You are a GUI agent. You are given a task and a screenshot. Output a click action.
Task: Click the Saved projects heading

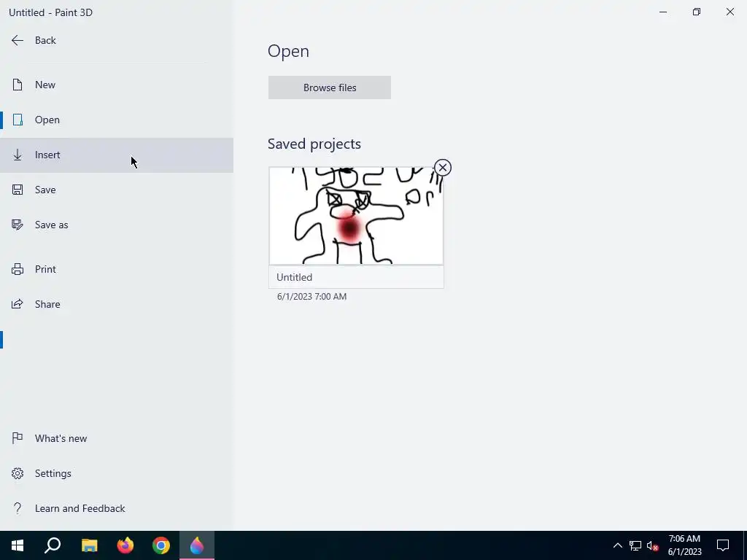tap(314, 144)
